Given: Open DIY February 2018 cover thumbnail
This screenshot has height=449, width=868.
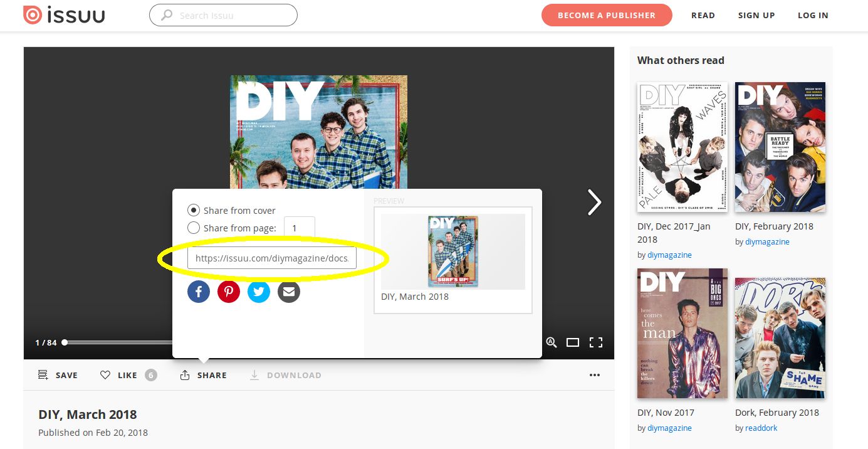Looking at the screenshot, I should click(780, 147).
